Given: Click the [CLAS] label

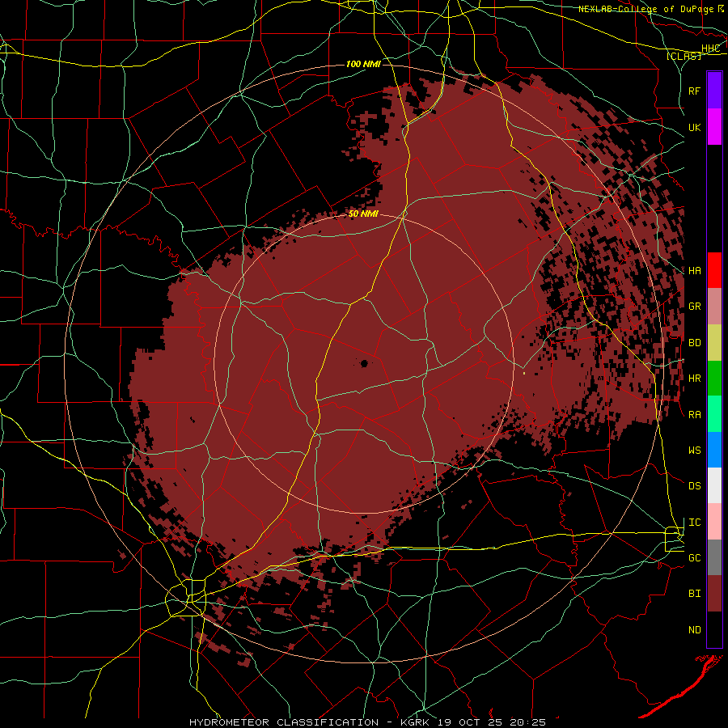Looking at the screenshot, I should tap(684, 56).
